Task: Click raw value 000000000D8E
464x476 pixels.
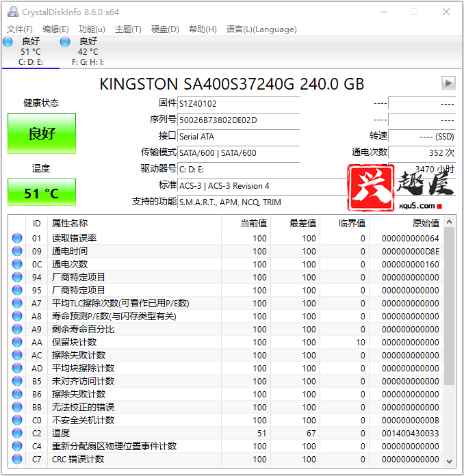Action: click(x=410, y=252)
